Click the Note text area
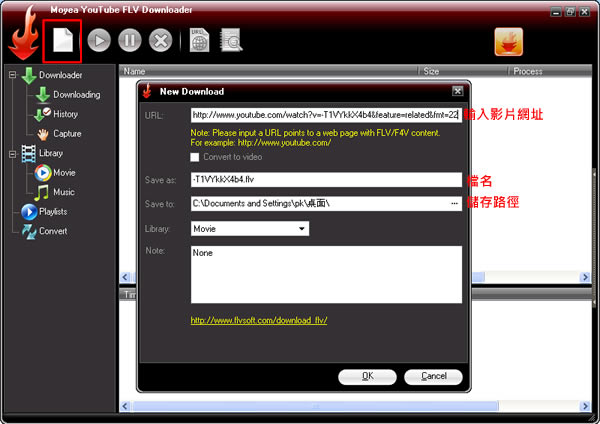The height and width of the screenshot is (424, 600). pos(326,274)
